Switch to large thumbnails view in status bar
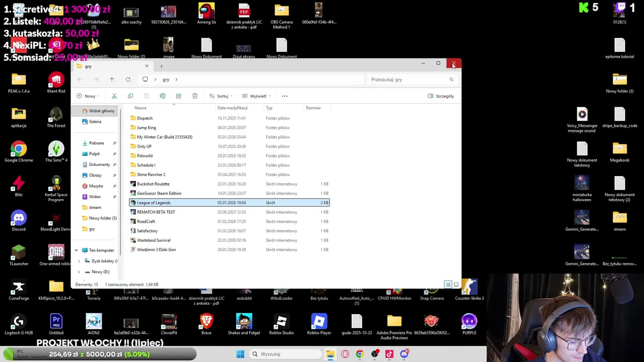 pos(456,285)
